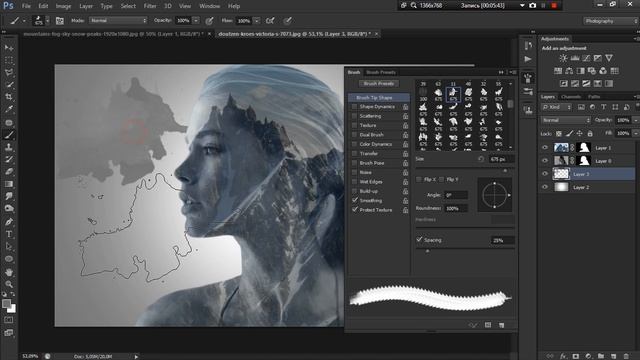The image size is (640, 360).
Task: Open the Window menu
Action: pos(210,6)
